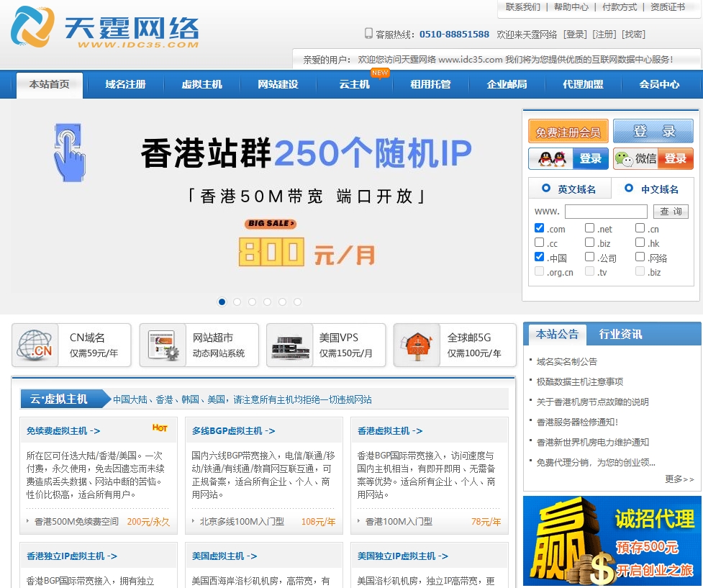This screenshot has width=703, height=588.
Task: Expand 更多>> in the announcements panel
Action: click(x=679, y=479)
